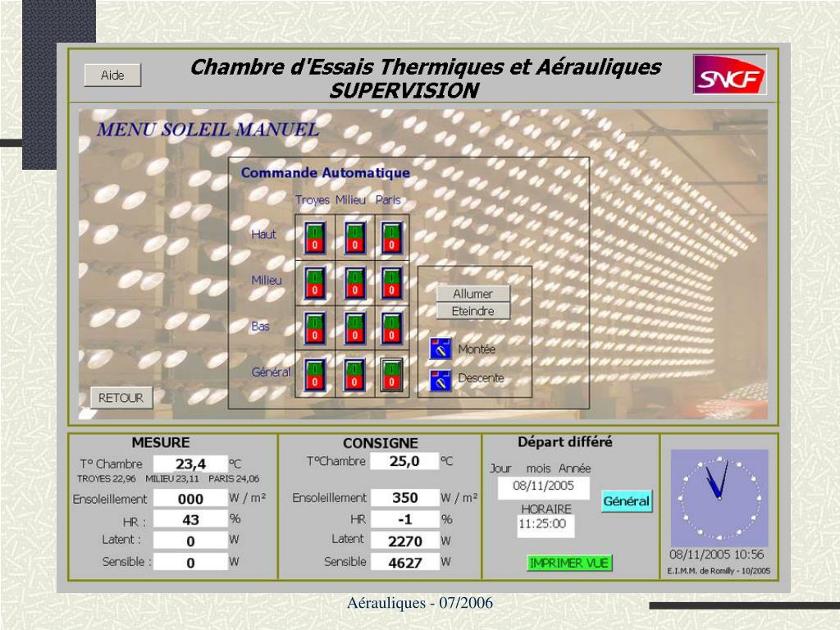The width and height of the screenshot is (840, 630).
Task: Select the Consigne T°Chambre field 25,0
Action: coord(404,461)
